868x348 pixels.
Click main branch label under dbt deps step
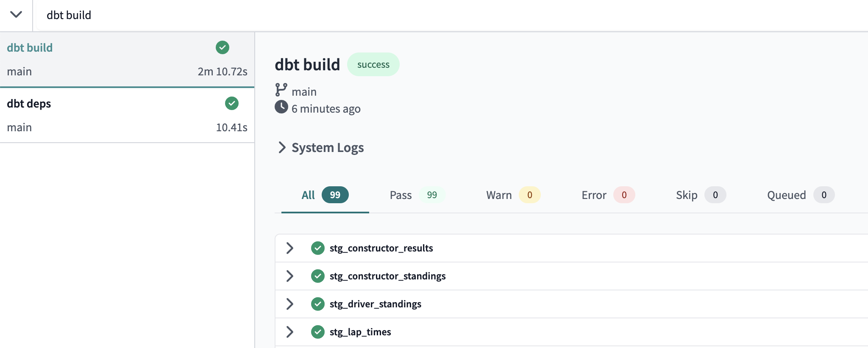pos(19,127)
